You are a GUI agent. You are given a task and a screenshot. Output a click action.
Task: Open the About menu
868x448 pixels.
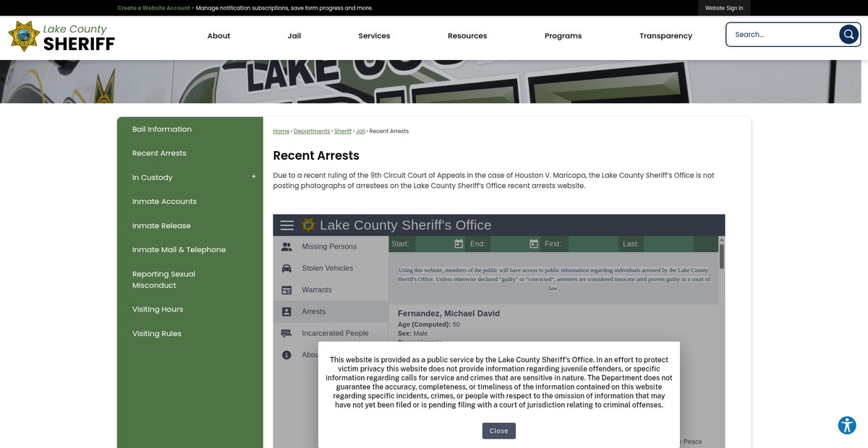pos(218,35)
